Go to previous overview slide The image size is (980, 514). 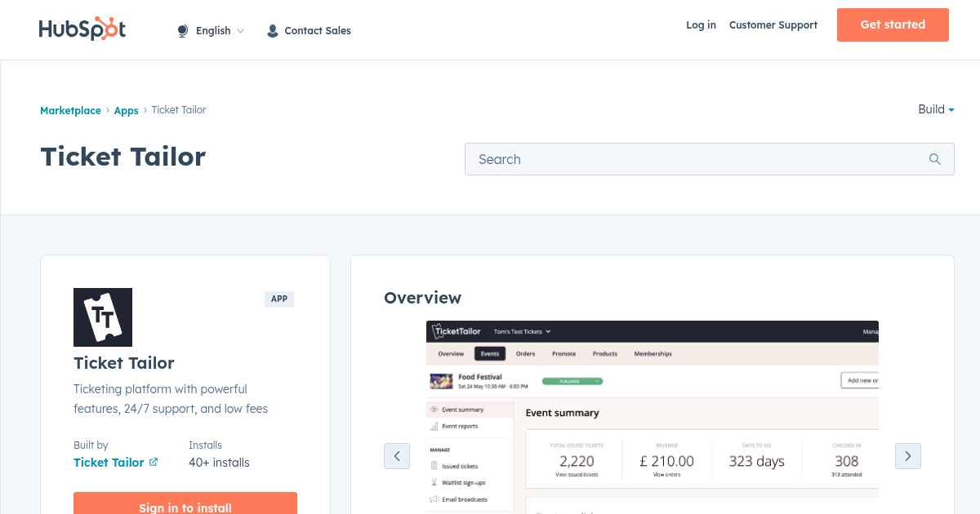397,456
